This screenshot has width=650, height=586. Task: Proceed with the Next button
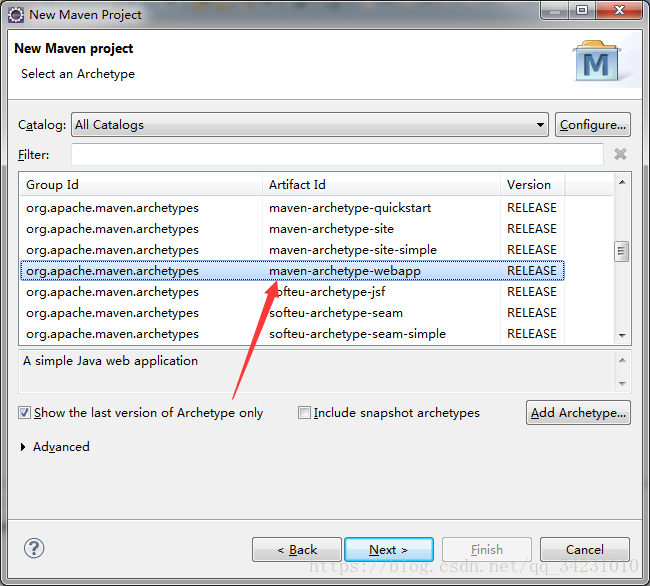(x=389, y=550)
